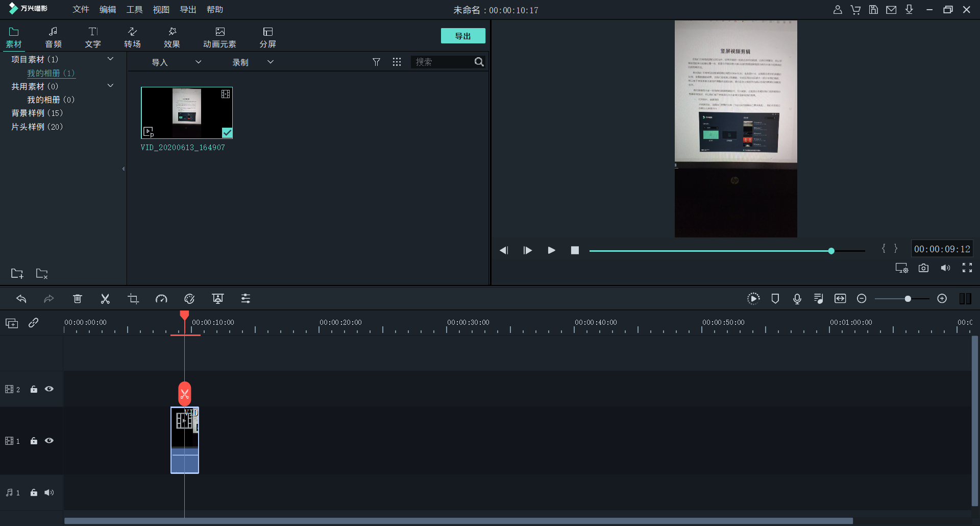The height and width of the screenshot is (526, 980).
Task: Click the timeline zoom slider handle
Action: click(x=908, y=299)
